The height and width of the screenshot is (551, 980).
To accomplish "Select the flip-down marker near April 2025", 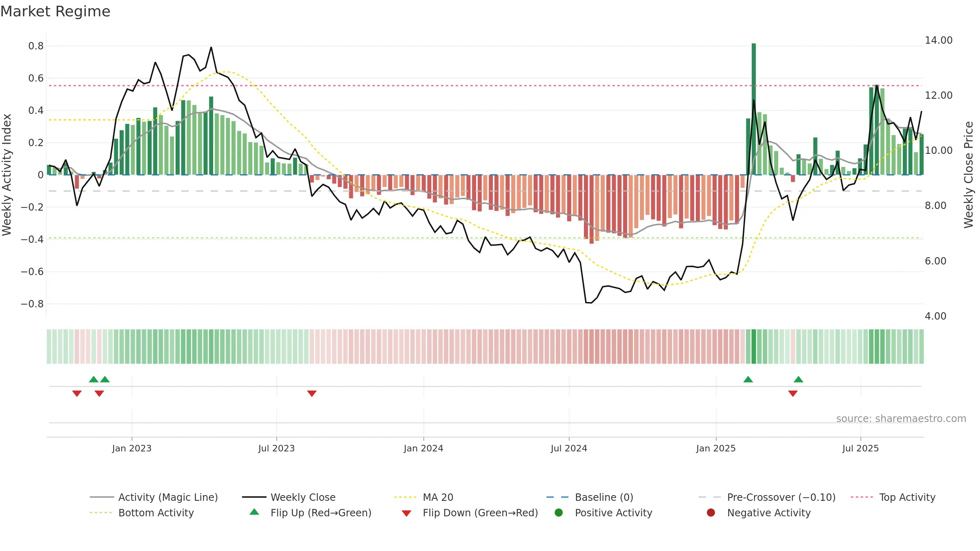I will (x=793, y=393).
